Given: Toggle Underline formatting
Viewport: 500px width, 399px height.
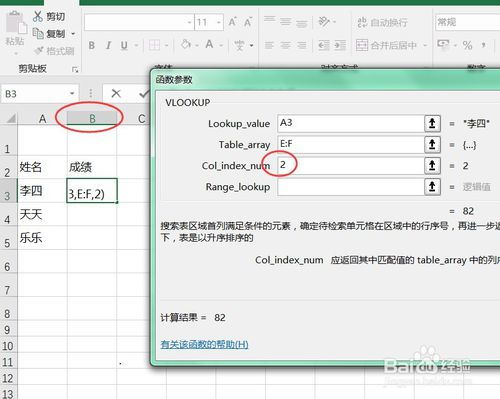Looking at the screenshot, I should click(x=124, y=45).
